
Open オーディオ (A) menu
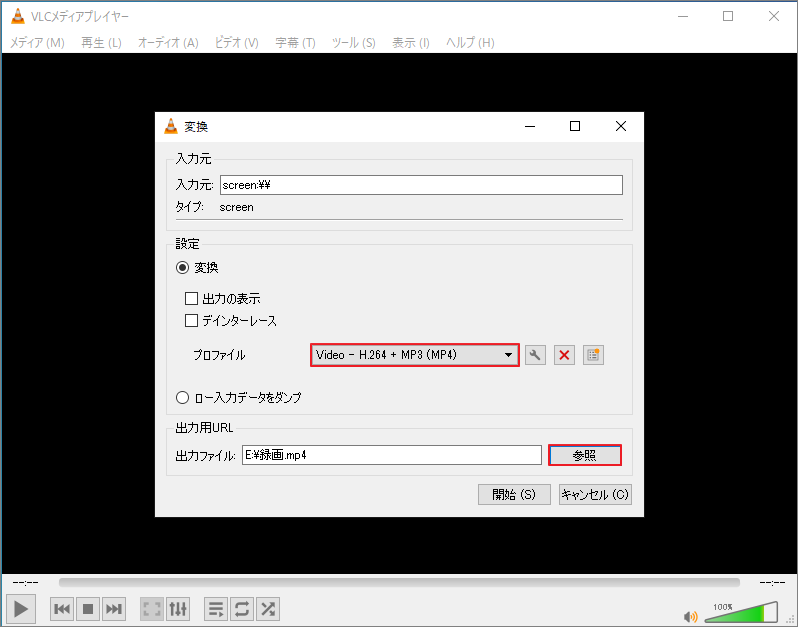point(168,43)
